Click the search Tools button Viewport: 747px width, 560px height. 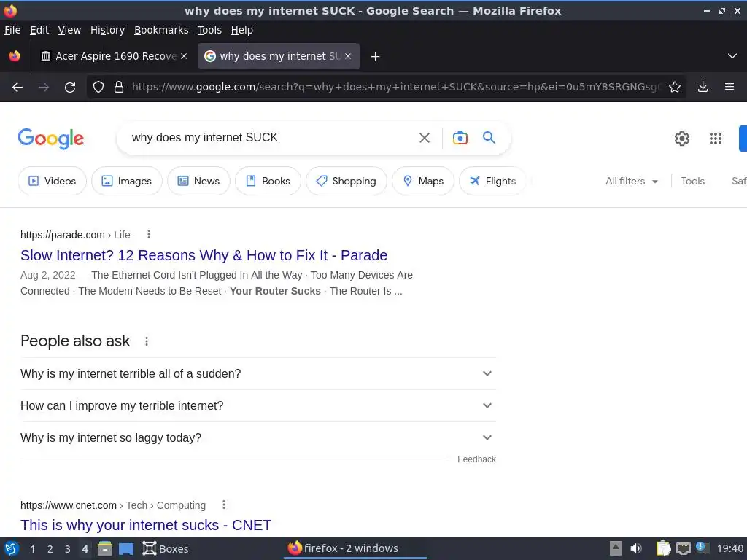tap(692, 182)
